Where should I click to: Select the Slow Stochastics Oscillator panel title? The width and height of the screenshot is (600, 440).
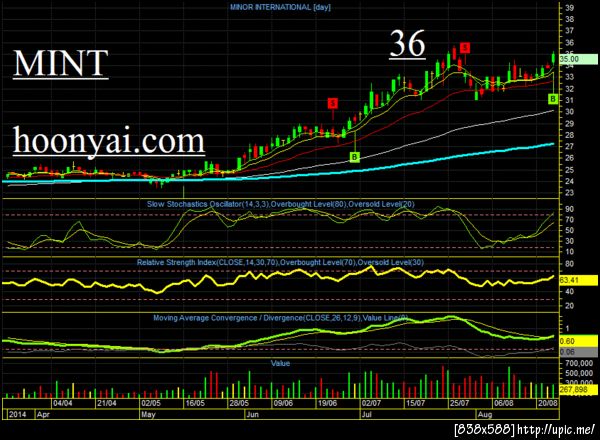280,204
